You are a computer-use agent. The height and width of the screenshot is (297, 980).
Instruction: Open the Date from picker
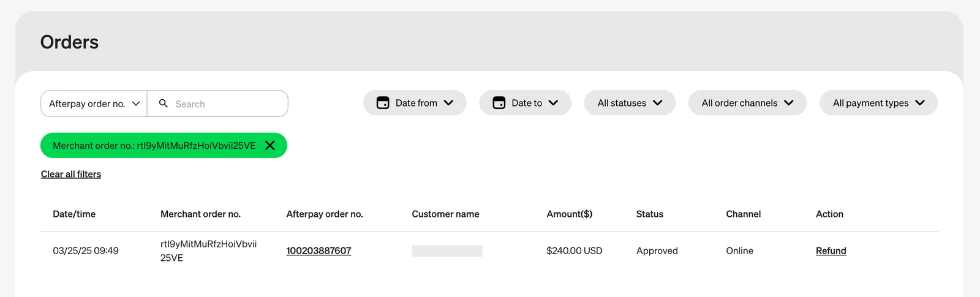tap(415, 103)
